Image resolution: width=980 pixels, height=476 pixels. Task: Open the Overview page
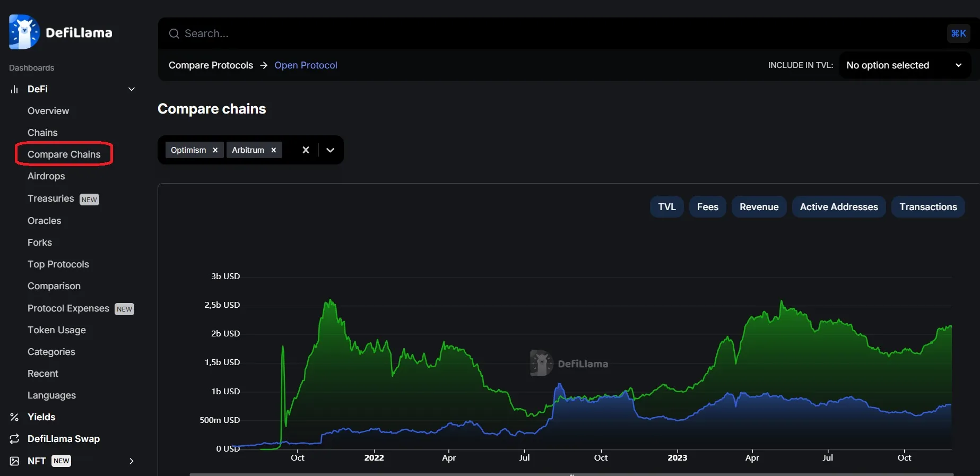click(48, 111)
